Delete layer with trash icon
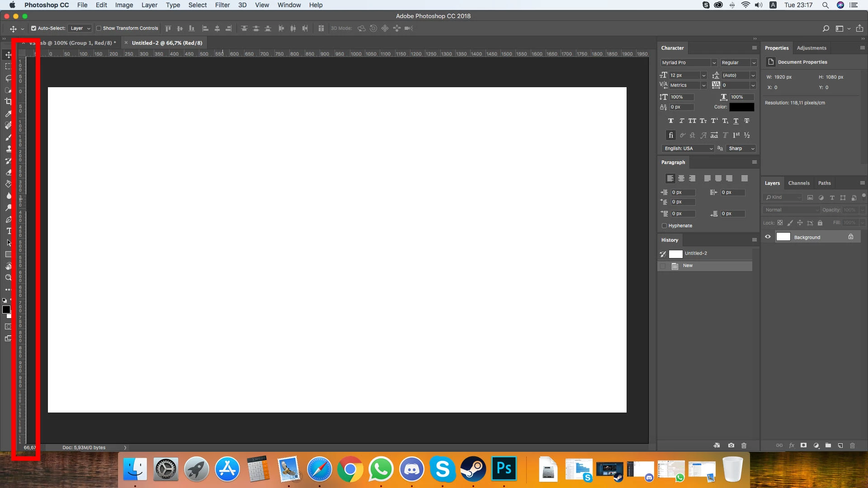This screenshot has height=488, width=868. (852, 446)
